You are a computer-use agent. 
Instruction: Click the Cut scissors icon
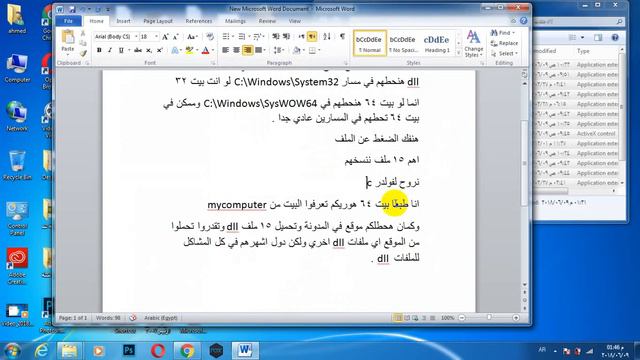[x=83, y=34]
